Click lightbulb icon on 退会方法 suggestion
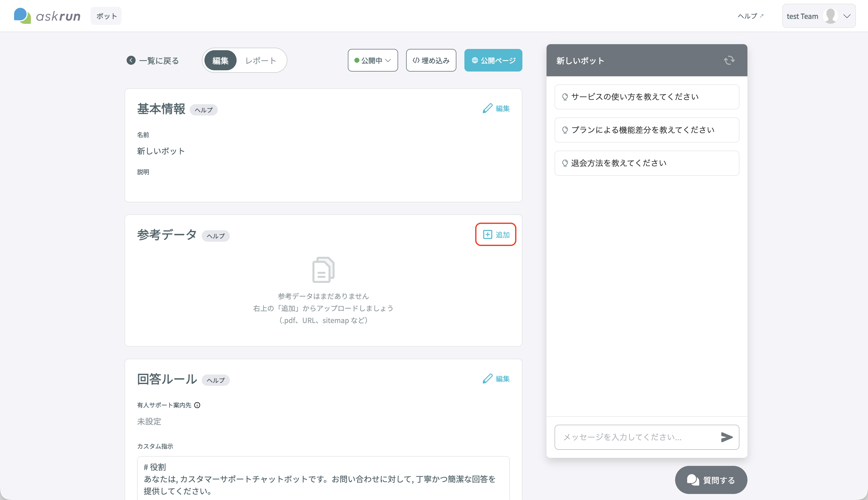 (x=565, y=163)
